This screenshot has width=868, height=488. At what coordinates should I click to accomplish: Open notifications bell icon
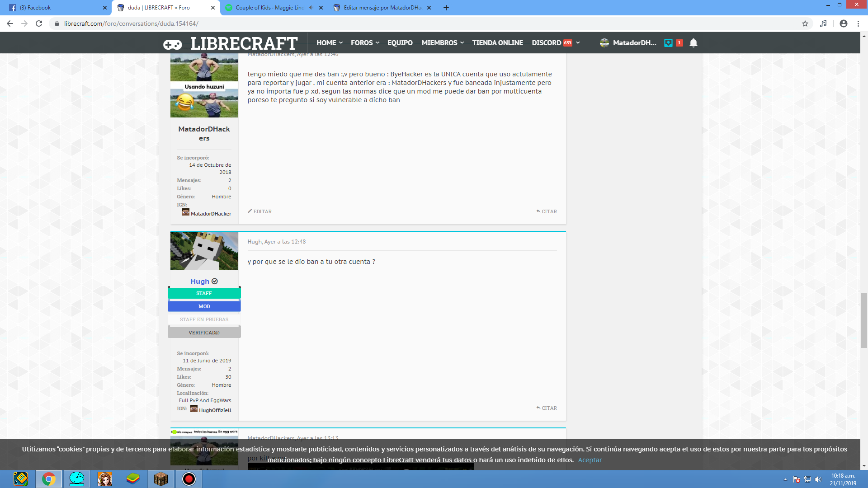coord(693,43)
